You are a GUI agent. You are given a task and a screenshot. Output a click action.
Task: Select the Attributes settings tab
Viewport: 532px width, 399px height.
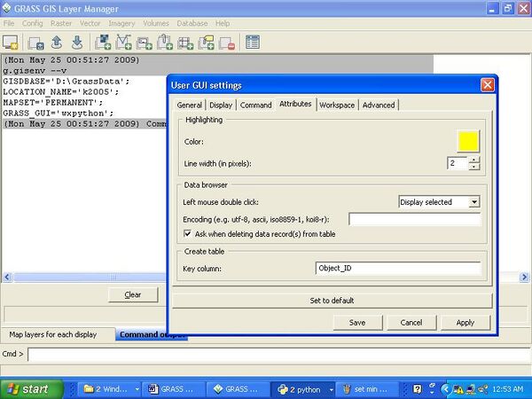(295, 104)
